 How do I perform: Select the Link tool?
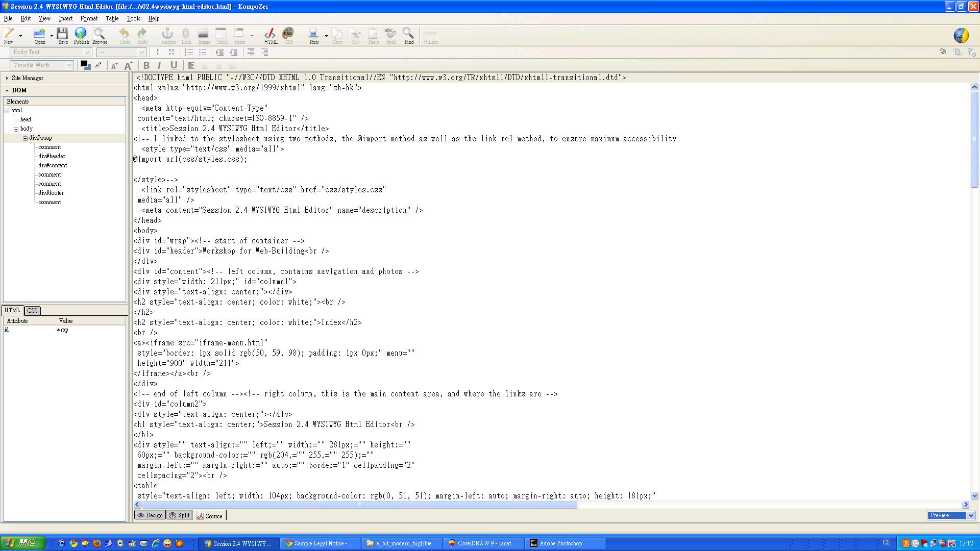tap(186, 36)
